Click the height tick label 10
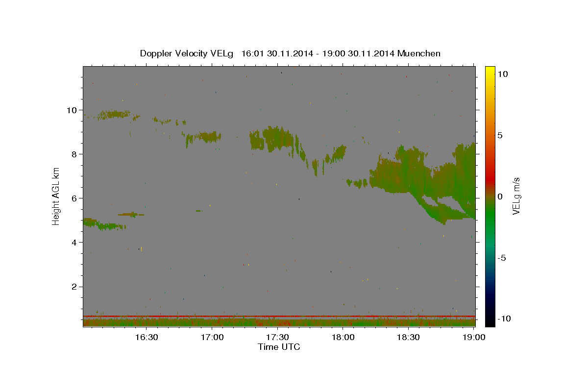 pos(73,110)
